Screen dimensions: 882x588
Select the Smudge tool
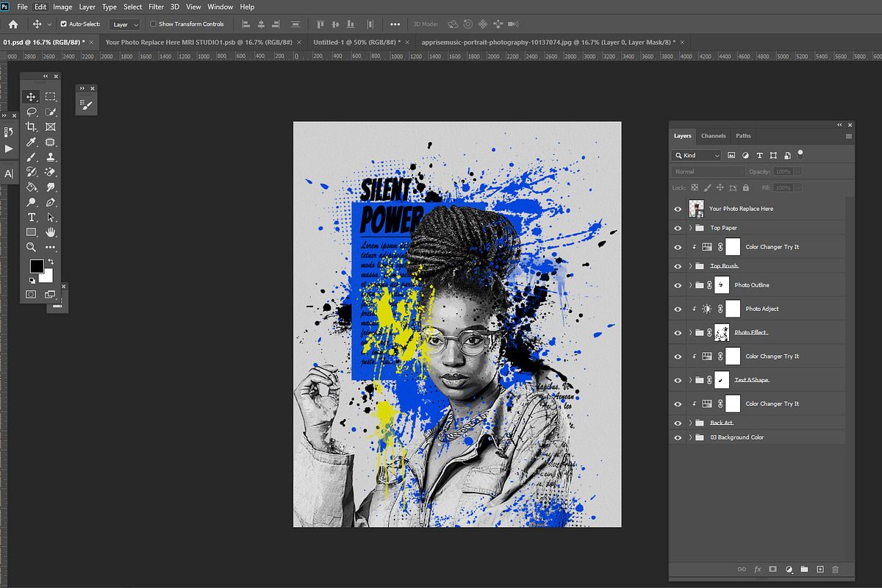coord(51,187)
